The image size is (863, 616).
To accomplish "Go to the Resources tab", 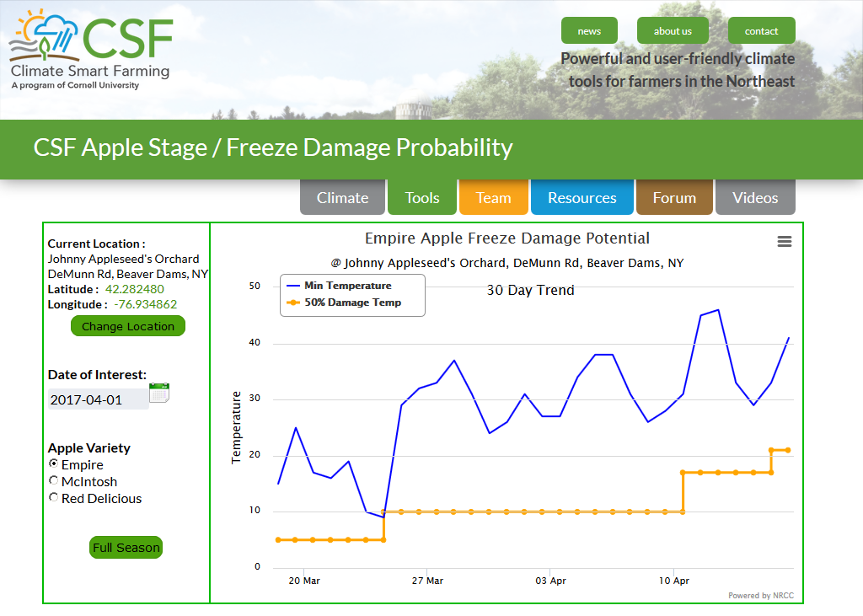I will 582,198.
